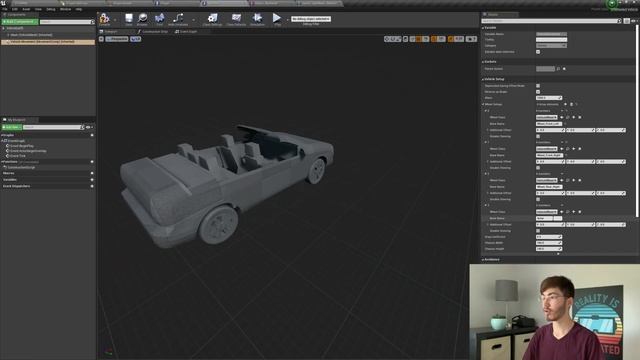Empty the Wheel Setups array with trash icon
This screenshot has height=360, width=640.
point(571,104)
